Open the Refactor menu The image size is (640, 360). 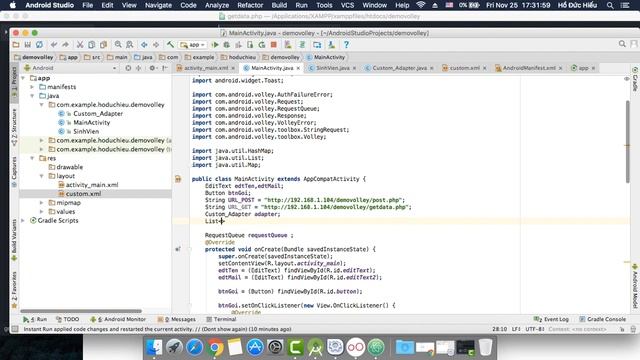tap(250, 5)
